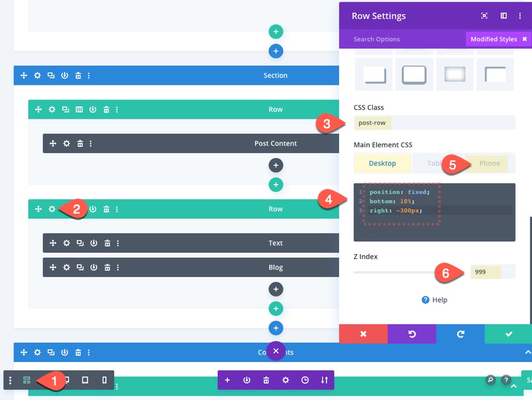Switch to phone preview in bottom toolbar
Image resolution: width=532 pixels, height=400 pixels.
pos(104,380)
